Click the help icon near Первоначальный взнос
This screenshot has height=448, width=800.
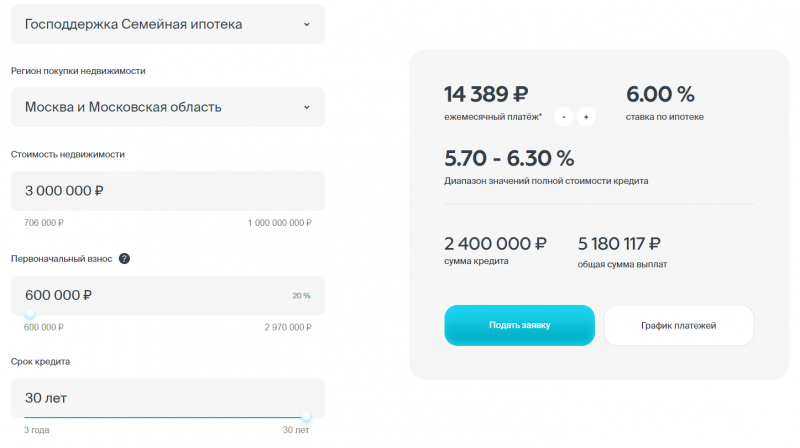(x=124, y=258)
